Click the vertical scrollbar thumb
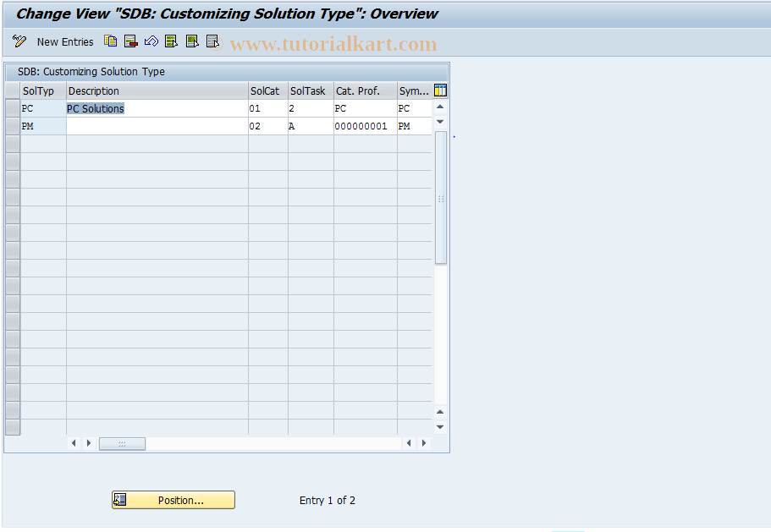 (x=441, y=197)
